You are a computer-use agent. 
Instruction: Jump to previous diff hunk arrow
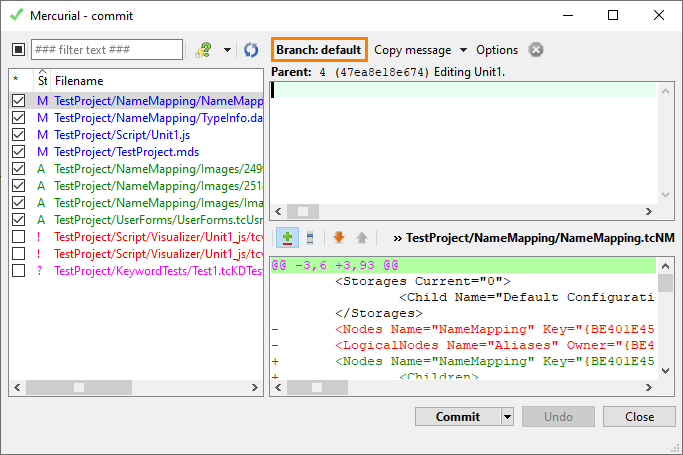361,238
